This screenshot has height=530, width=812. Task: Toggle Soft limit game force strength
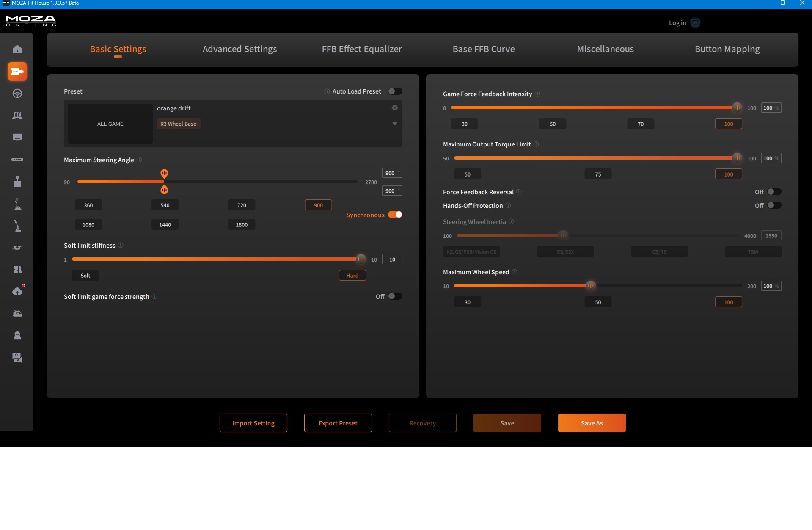coord(395,296)
